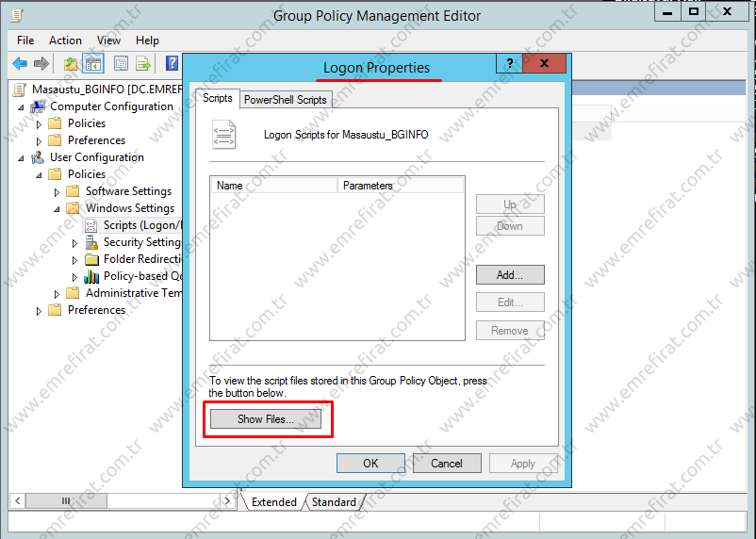Click the dialog's question mark help button
The width and height of the screenshot is (756, 539).
pyautogui.click(x=509, y=64)
